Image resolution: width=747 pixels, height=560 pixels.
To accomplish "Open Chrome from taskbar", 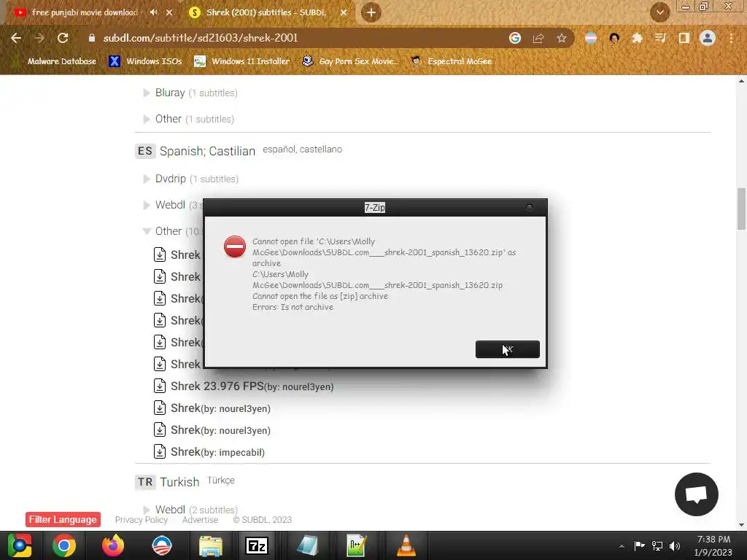I will click(64, 545).
